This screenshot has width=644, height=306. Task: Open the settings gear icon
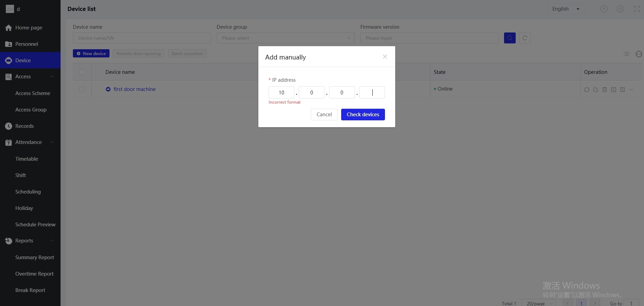pos(620,9)
